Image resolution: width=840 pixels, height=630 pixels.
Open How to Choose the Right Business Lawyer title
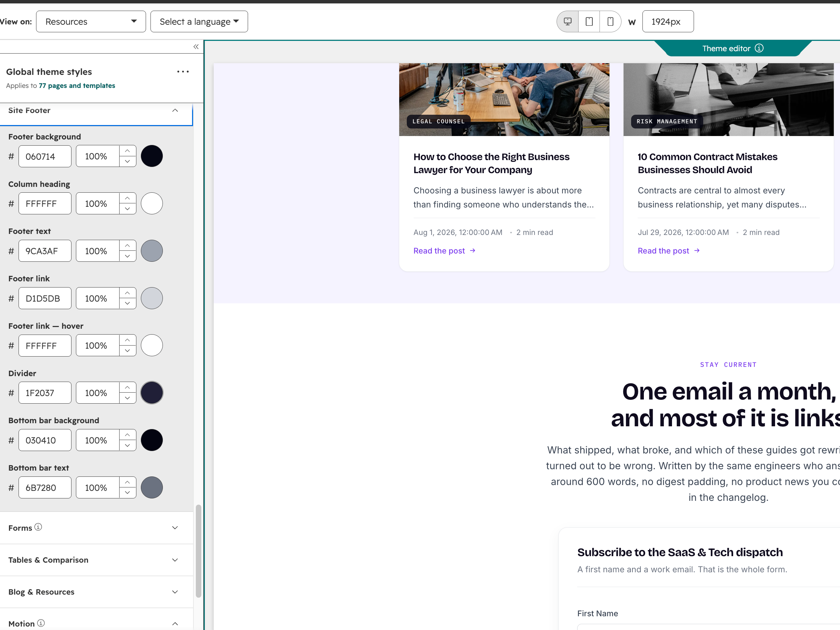tap(491, 163)
